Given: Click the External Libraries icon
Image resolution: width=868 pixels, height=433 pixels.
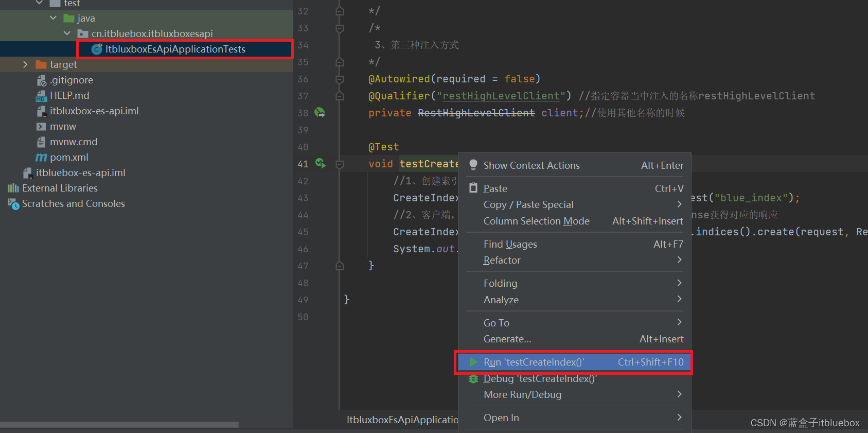Looking at the screenshot, I should point(13,188).
